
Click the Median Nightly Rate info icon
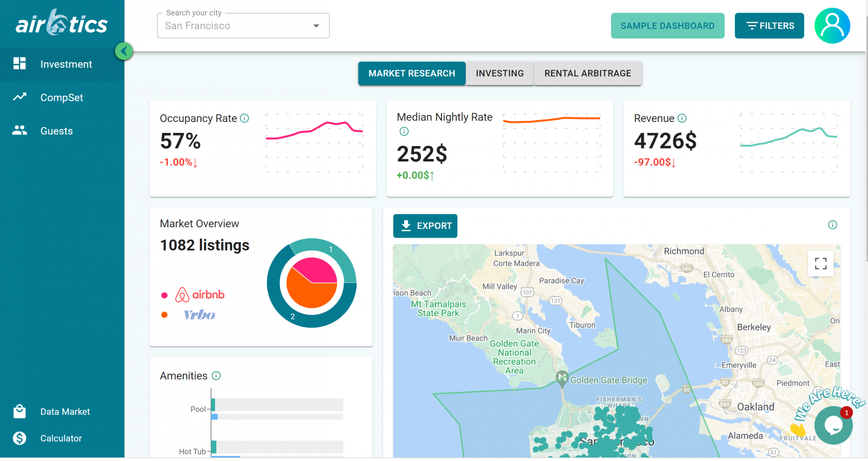pos(404,131)
